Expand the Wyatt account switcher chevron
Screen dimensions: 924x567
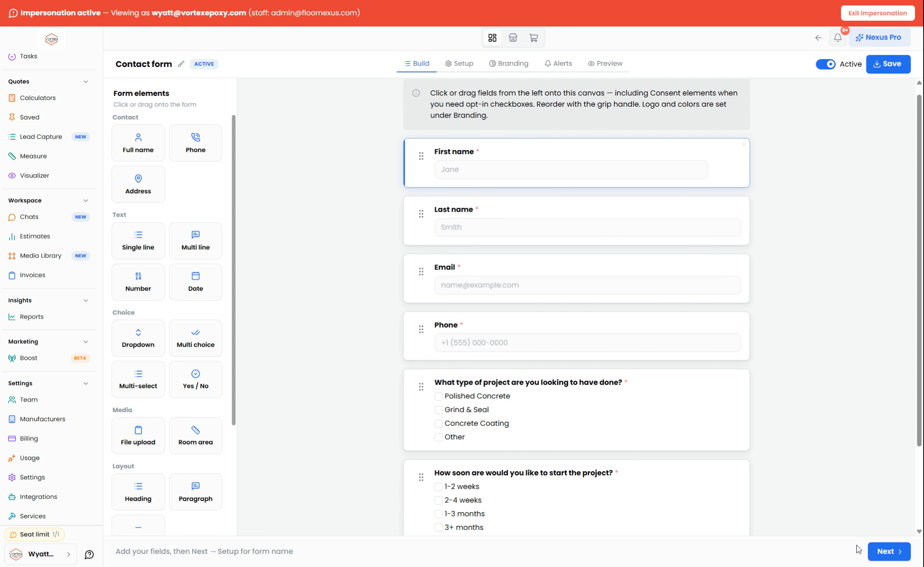pos(69,555)
